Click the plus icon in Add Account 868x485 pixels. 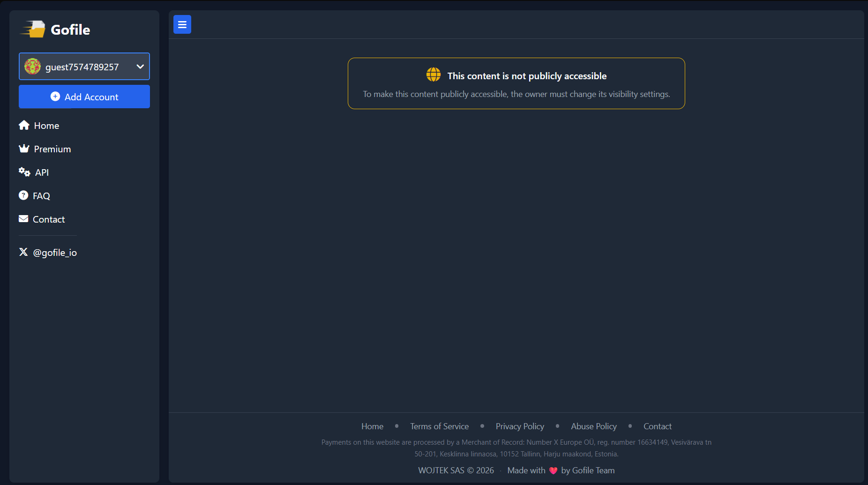(55, 97)
